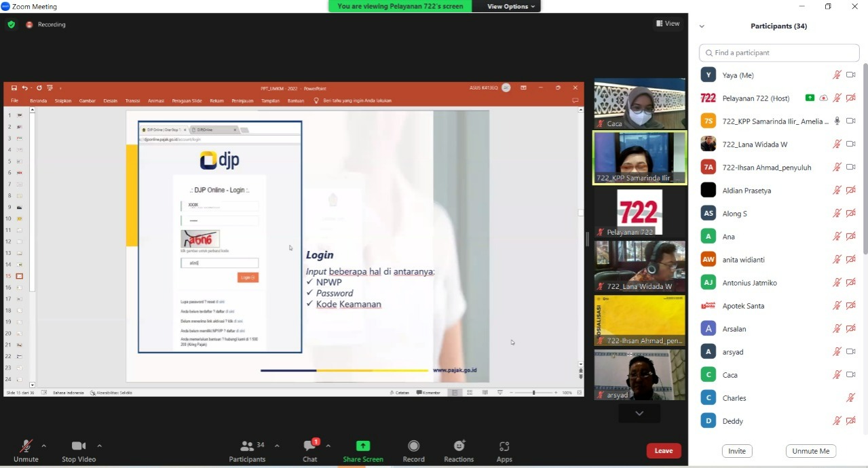The width and height of the screenshot is (868, 468).
Task: Click the Participants icon in toolbar
Action: click(247, 446)
